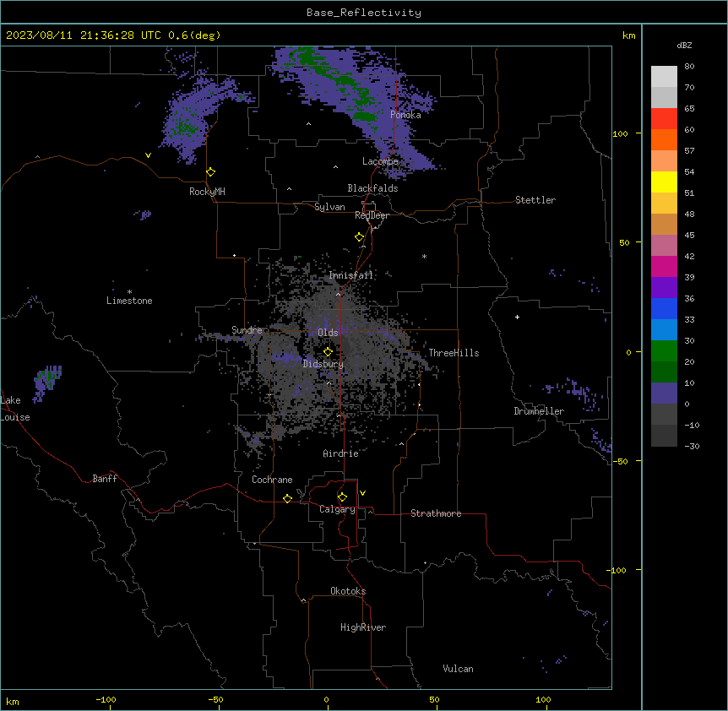Viewport: 728px width, 711px height.
Task: Click the Base_Reflectivity title
Action: coord(364,13)
